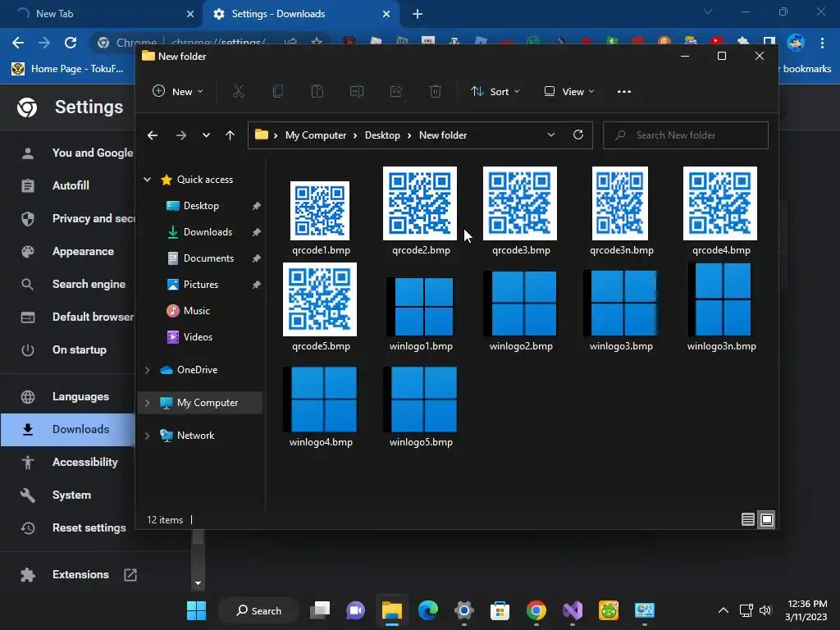Screen dimensions: 840x630
Task: Select the winlogo1.bmp thumbnail
Action: click(421, 306)
